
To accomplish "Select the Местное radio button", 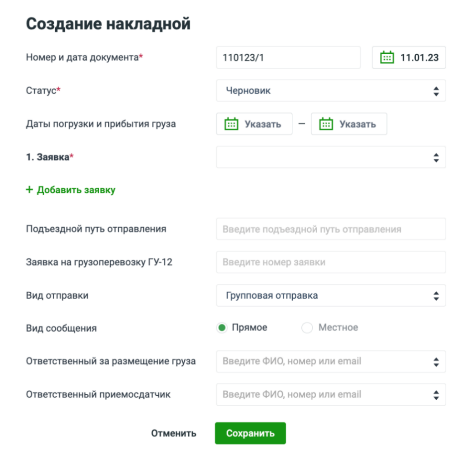I will (x=307, y=328).
